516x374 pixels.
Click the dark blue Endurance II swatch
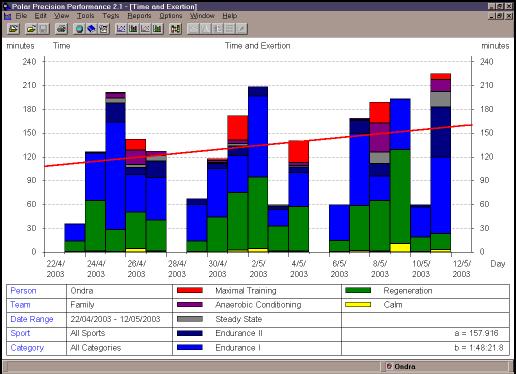pyautogui.click(x=190, y=333)
